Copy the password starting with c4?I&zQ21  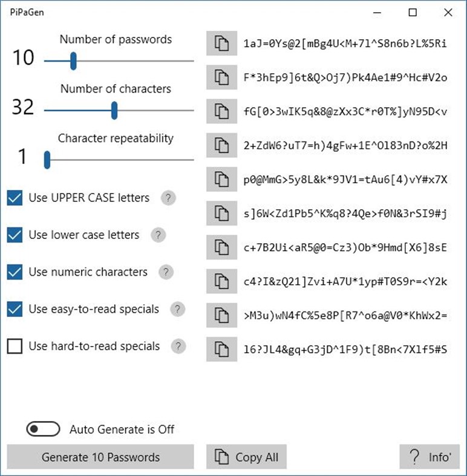(x=221, y=281)
